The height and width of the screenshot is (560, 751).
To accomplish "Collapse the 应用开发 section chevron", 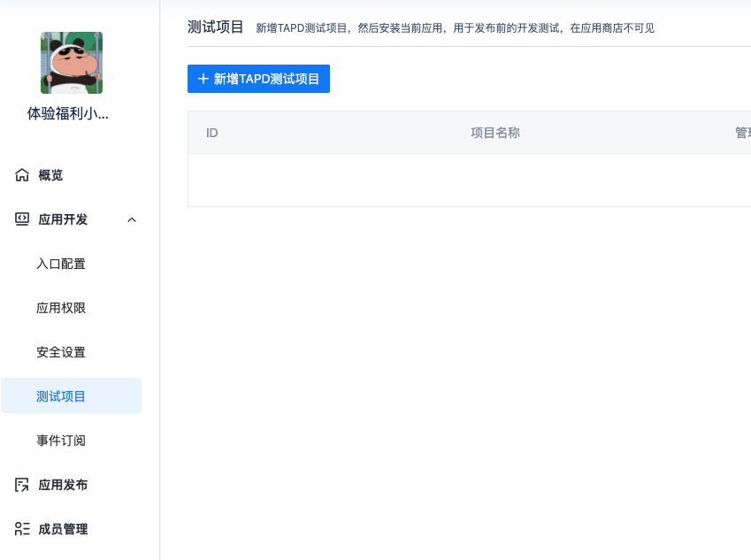I will point(132,219).
